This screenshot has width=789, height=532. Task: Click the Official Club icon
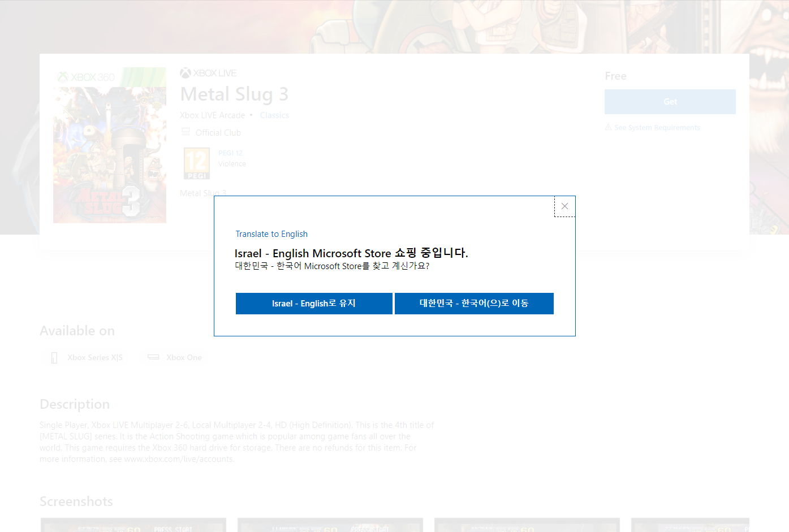coord(186,132)
